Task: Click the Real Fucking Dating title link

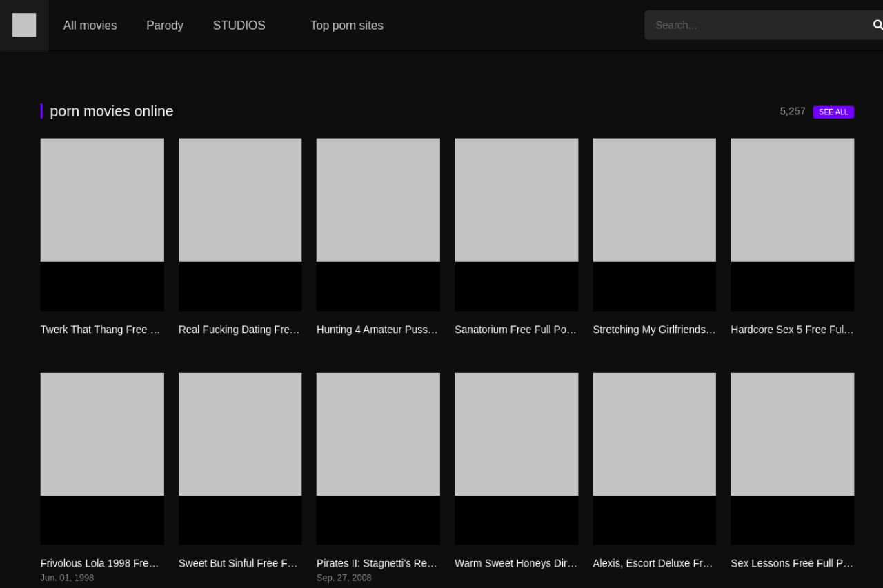Action: pos(239,330)
